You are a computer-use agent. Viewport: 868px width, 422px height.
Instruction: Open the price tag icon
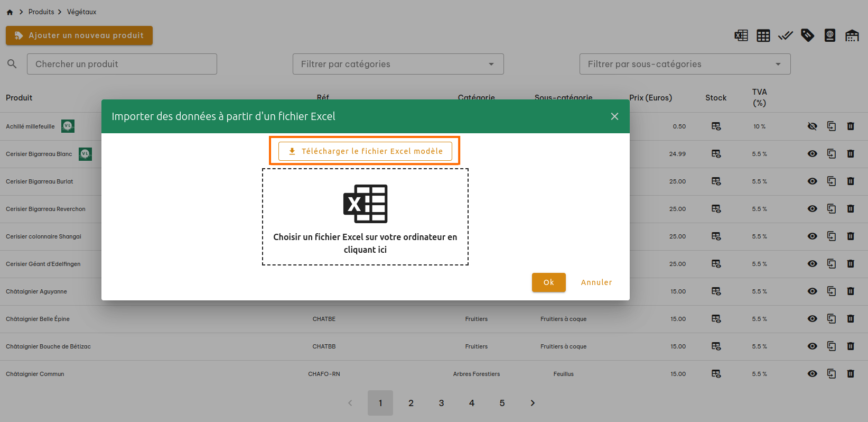(x=807, y=35)
